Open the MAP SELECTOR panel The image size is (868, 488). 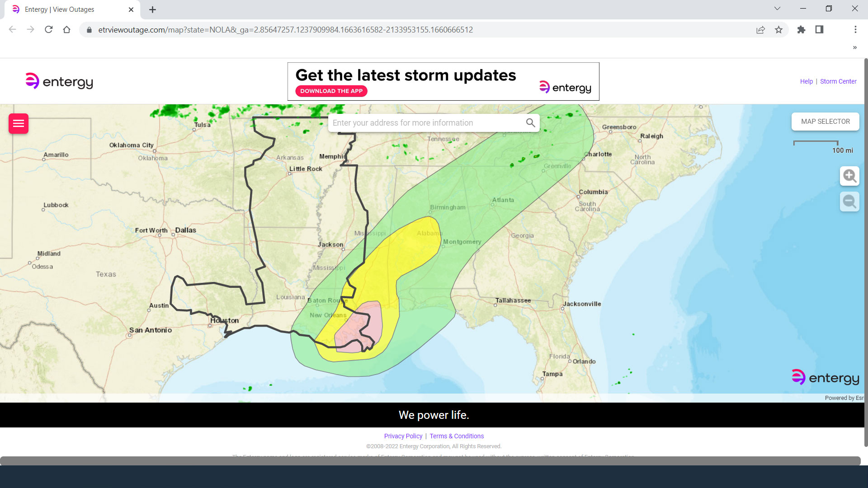point(826,122)
